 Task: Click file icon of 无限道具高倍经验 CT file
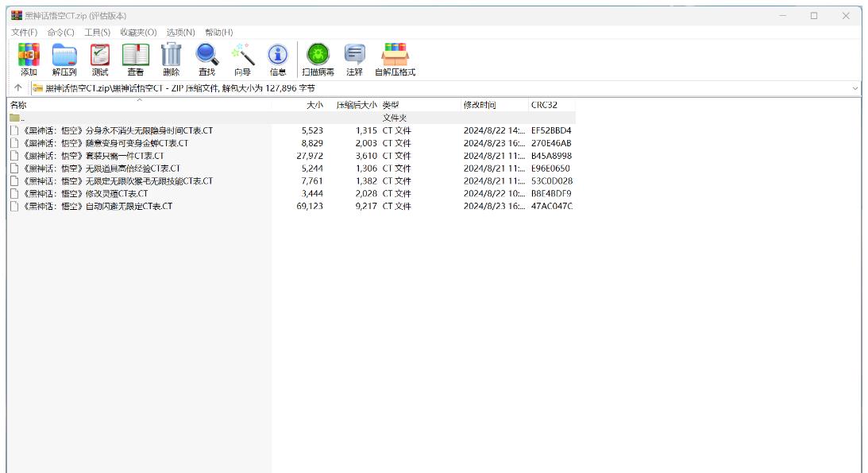coord(14,169)
